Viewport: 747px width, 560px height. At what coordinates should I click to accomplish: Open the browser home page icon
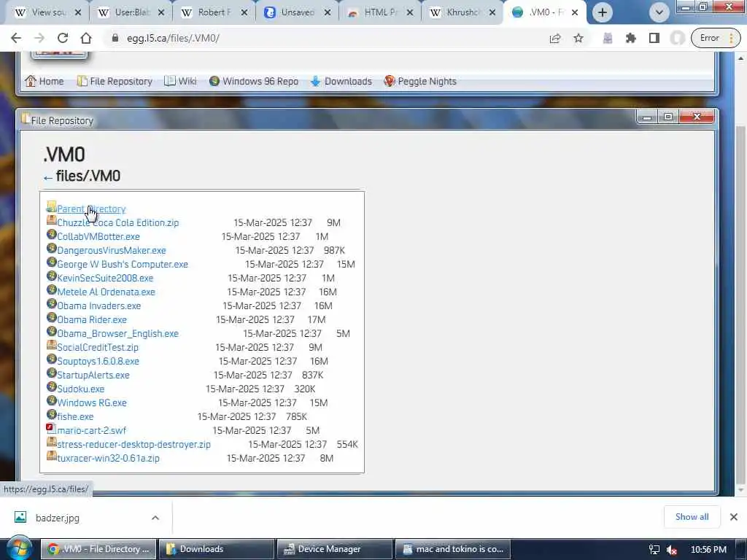point(86,38)
